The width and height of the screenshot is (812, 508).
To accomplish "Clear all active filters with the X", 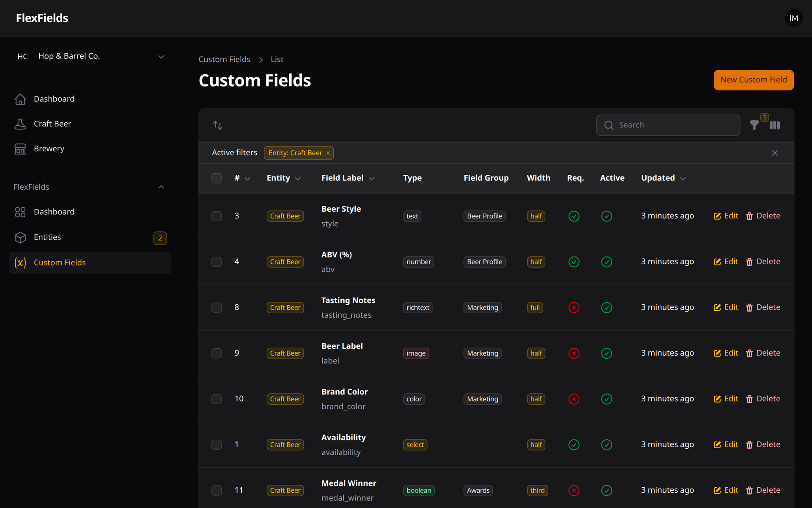I will coord(775,153).
